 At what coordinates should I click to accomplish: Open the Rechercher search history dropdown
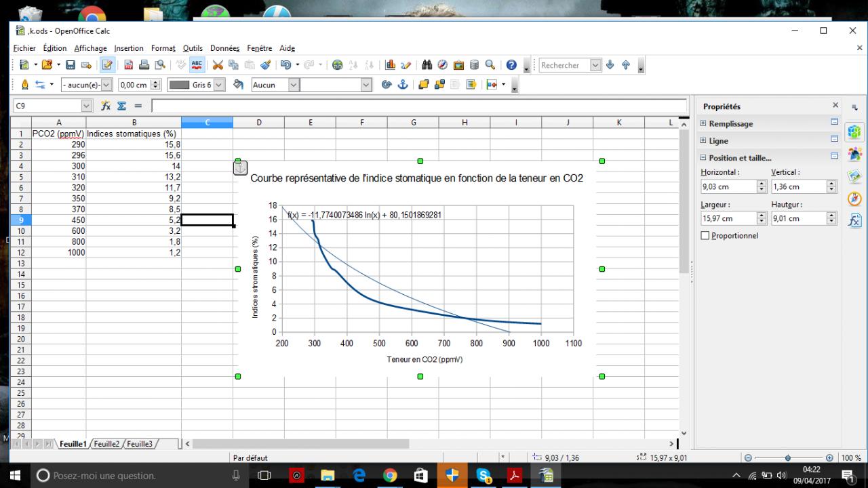(596, 65)
